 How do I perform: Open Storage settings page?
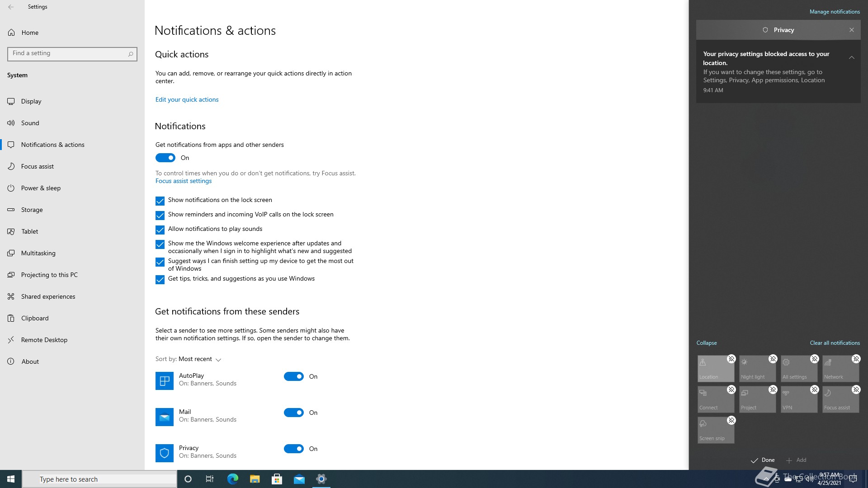[x=72, y=210]
